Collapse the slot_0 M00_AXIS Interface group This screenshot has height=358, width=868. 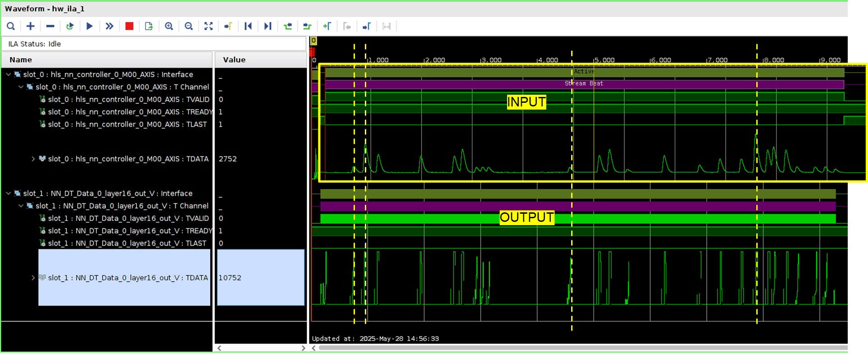(x=9, y=74)
